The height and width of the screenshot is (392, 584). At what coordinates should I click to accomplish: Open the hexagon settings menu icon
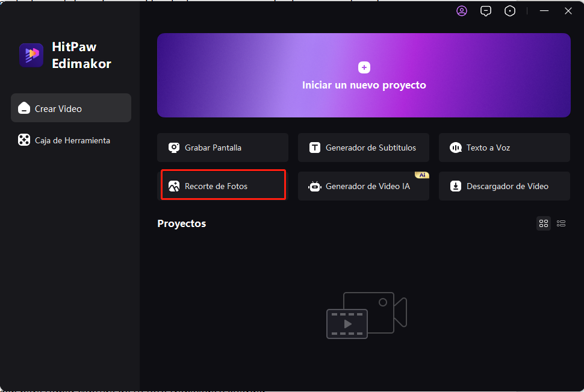tap(510, 11)
